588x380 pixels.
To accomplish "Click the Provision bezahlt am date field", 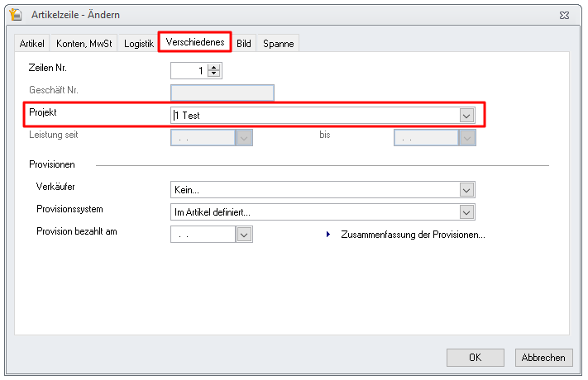I will [203, 235].
